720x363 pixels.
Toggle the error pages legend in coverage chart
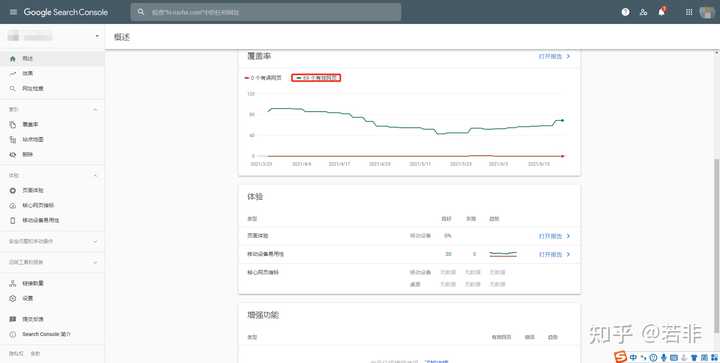264,78
